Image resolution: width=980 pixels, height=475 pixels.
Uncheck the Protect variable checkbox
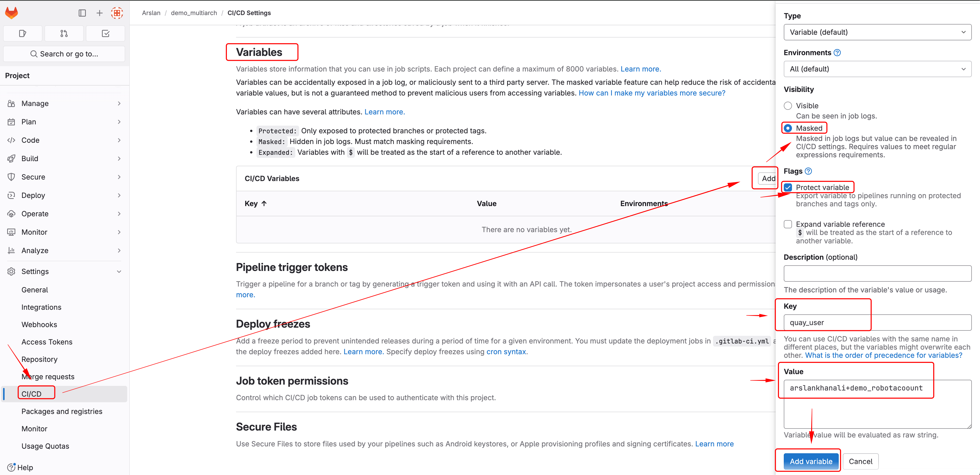tap(787, 187)
